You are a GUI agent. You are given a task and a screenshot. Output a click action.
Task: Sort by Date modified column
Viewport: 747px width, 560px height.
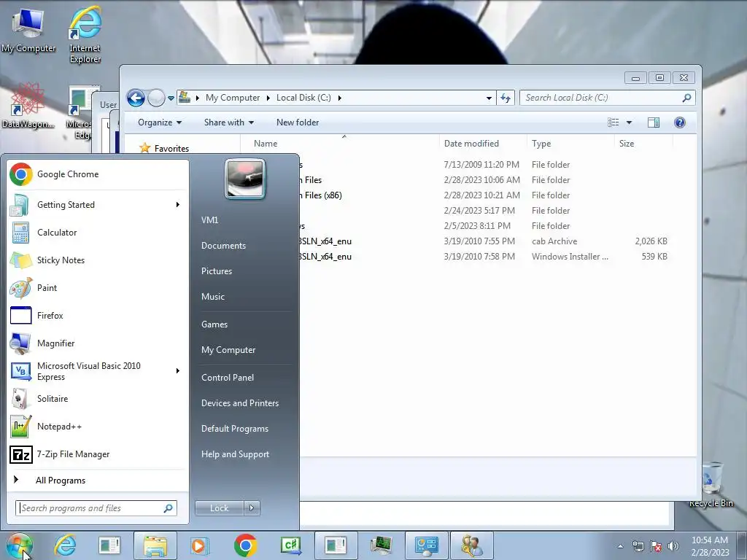tap(483, 144)
